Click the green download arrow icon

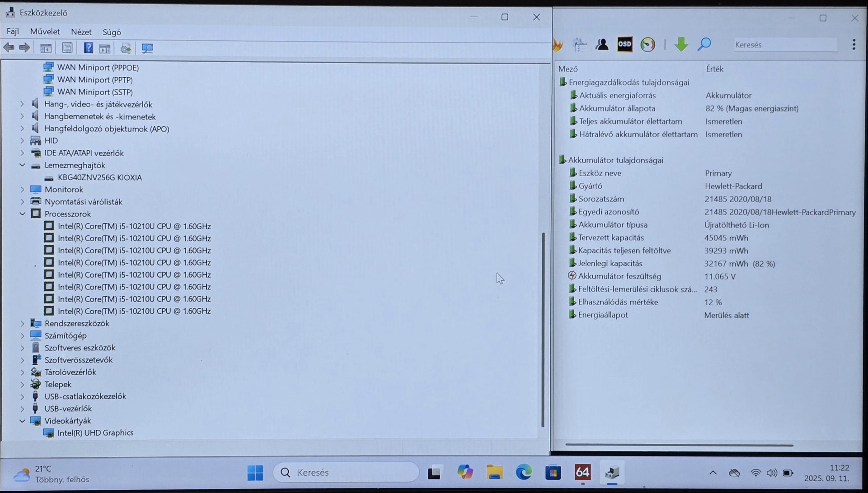[x=681, y=44]
